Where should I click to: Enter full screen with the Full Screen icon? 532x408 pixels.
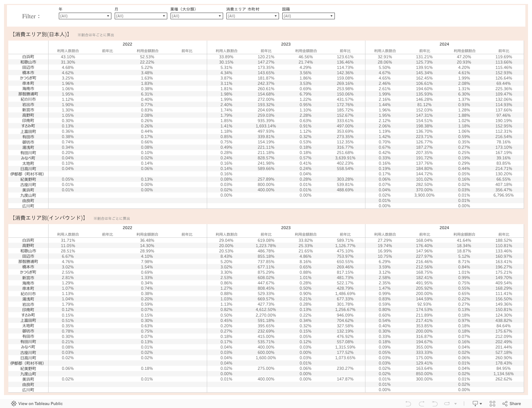[492, 404]
